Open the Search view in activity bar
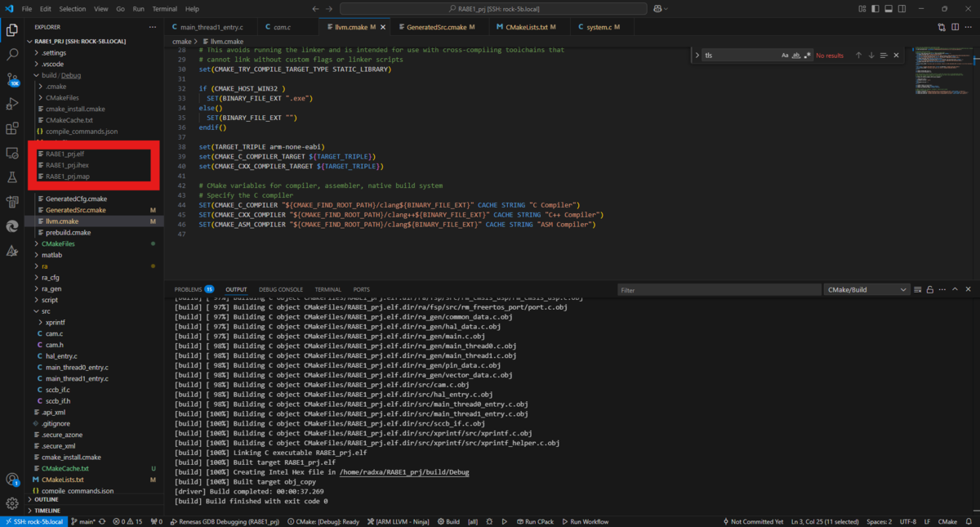The width and height of the screenshot is (980, 527). pyautogui.click(x=12, y=55)
